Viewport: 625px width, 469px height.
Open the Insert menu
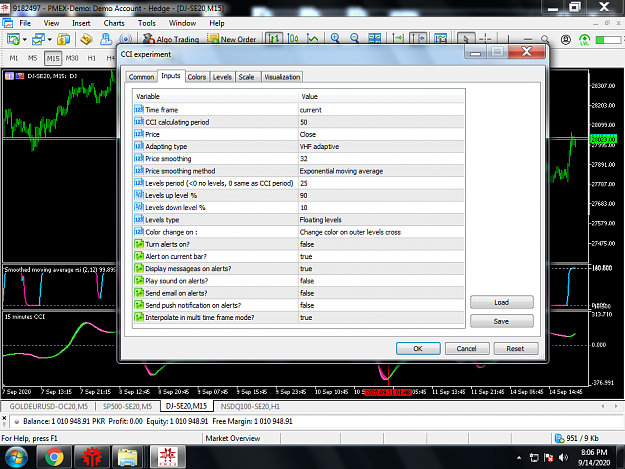(x=81, y=23)
